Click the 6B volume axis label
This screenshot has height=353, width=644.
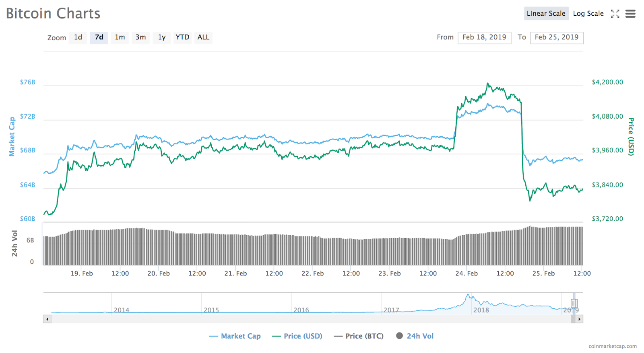[x=30, y=240]
